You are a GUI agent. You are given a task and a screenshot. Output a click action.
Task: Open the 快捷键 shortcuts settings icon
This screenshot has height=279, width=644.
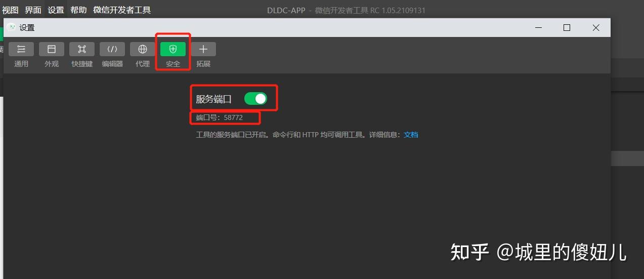click(x=82, y=49)
